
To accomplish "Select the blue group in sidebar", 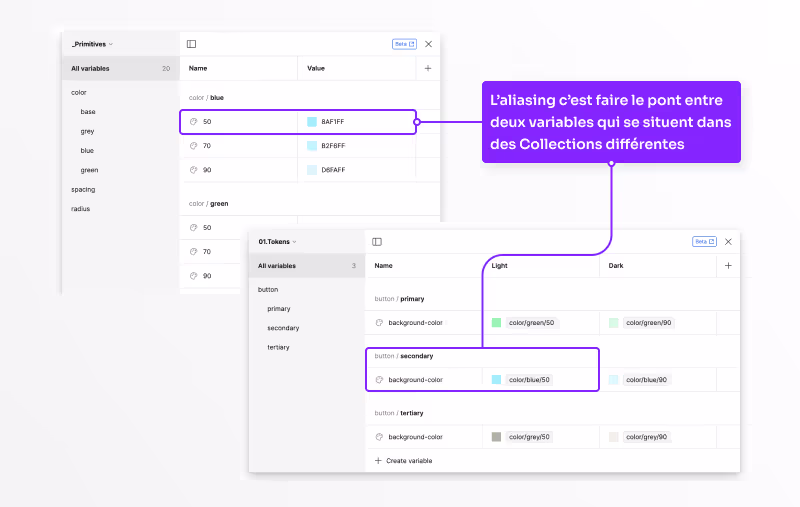I will coord(87,150).
